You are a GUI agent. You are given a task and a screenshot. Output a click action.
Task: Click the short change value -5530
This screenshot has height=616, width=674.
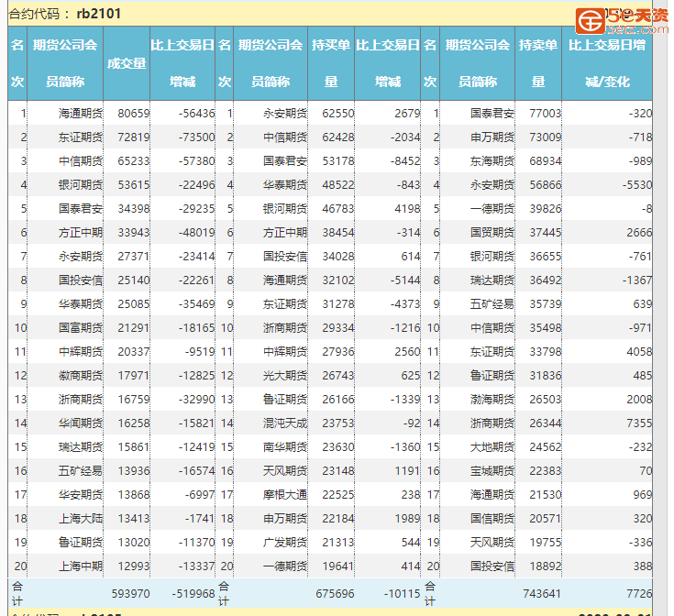(637, 185)
